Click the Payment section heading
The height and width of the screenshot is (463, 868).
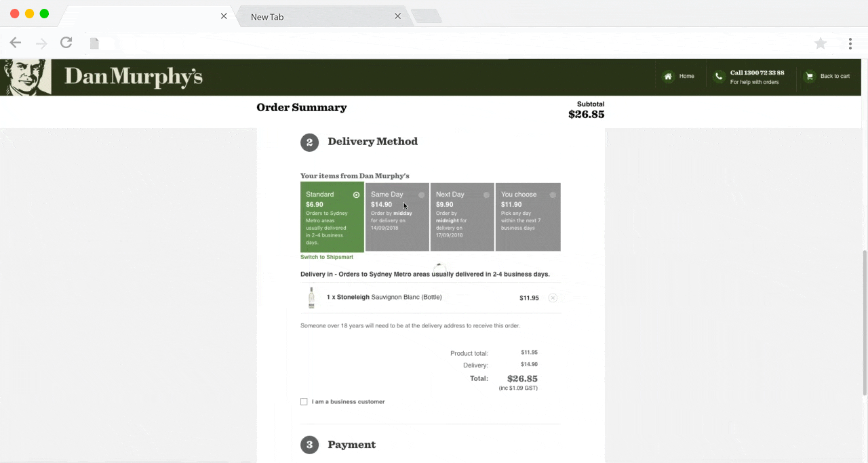click(x=351, y=445)
